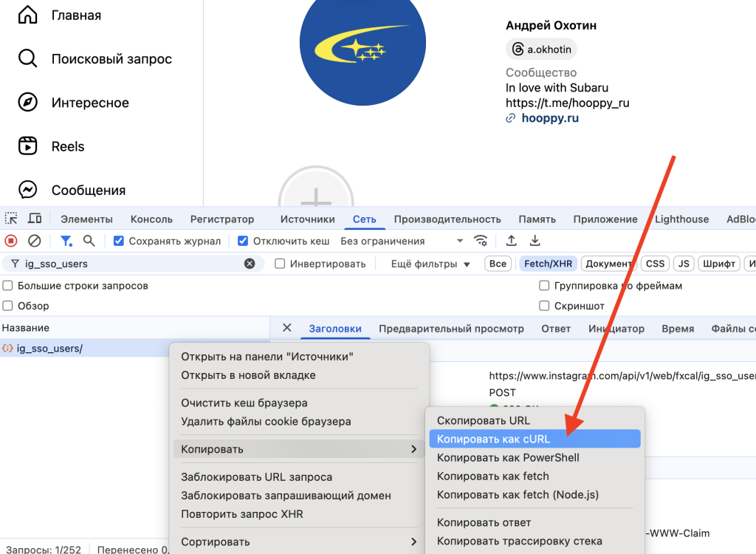Click the inspect element picker icon
Image resolution: width=756 pixels, height=554 pixels.
11,219
